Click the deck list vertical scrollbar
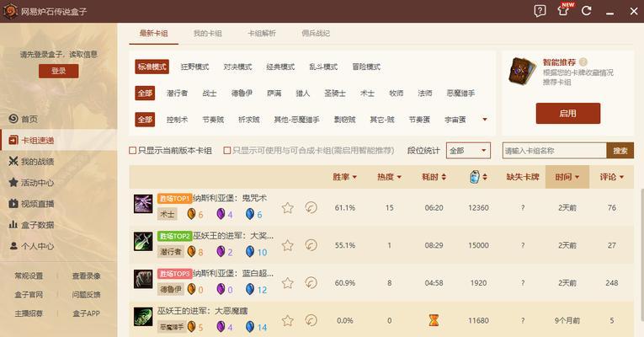 click(641, 254)
